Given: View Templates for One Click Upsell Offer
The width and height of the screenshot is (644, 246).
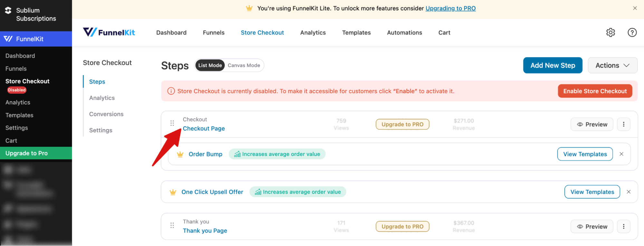Looking at the screenshot, I should [x=592, y=192].
